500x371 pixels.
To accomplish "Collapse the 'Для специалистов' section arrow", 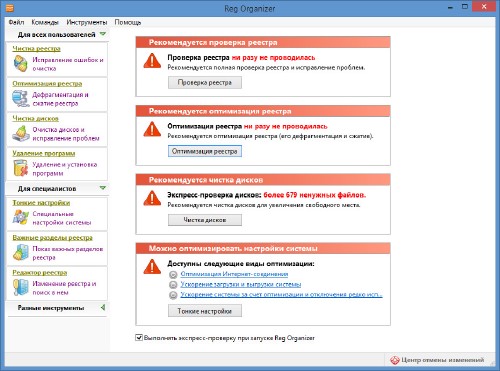I will point(103,188).
